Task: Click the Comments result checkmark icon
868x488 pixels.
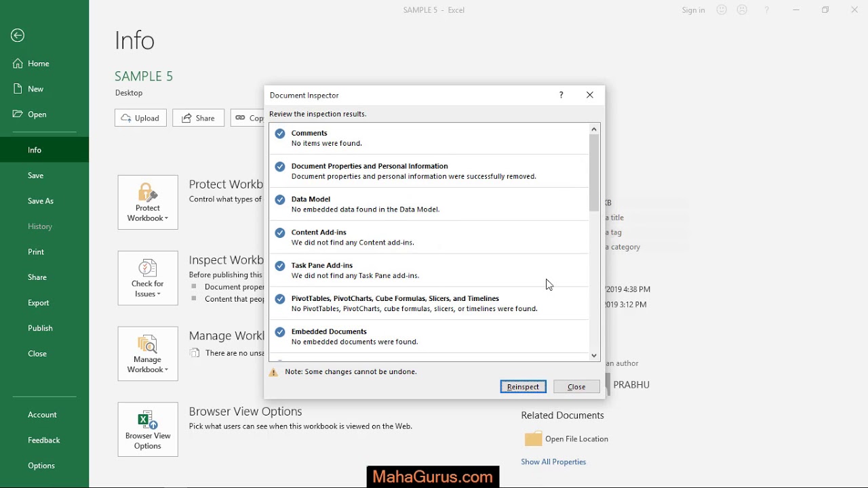Action: (280, 134)
